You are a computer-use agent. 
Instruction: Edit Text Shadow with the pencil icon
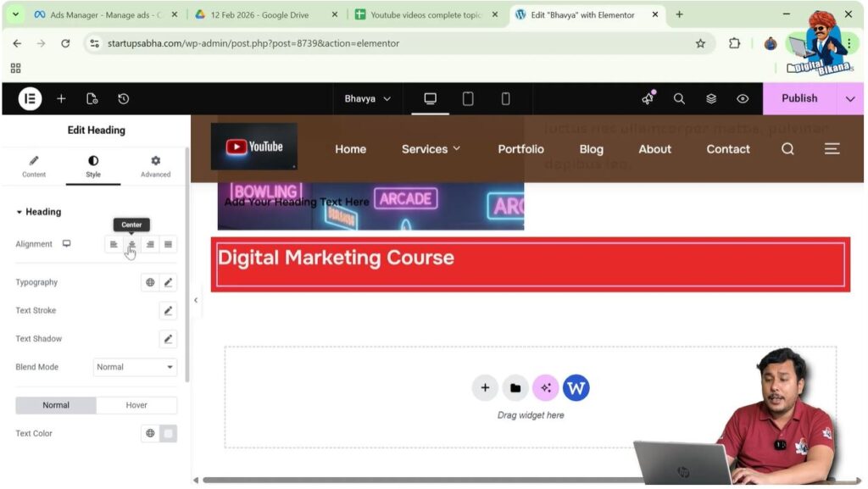coord(169,338)
